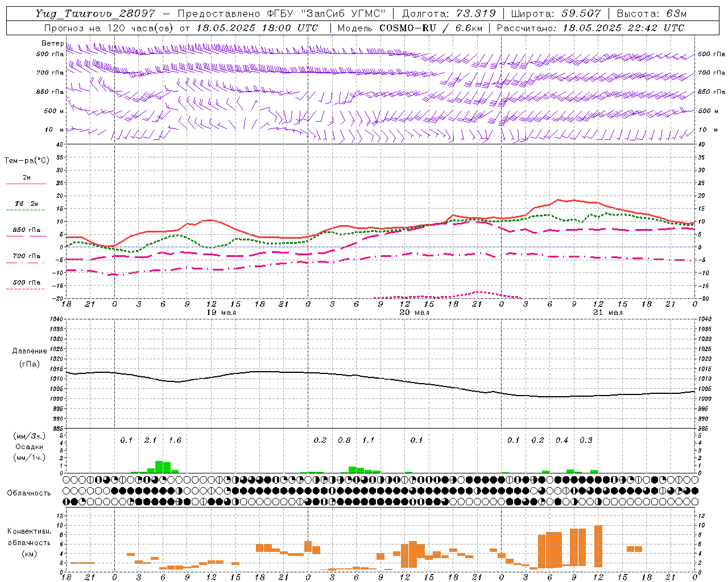Click the 0.4 precipitation value
728x582 pixels.
(562, 440)
